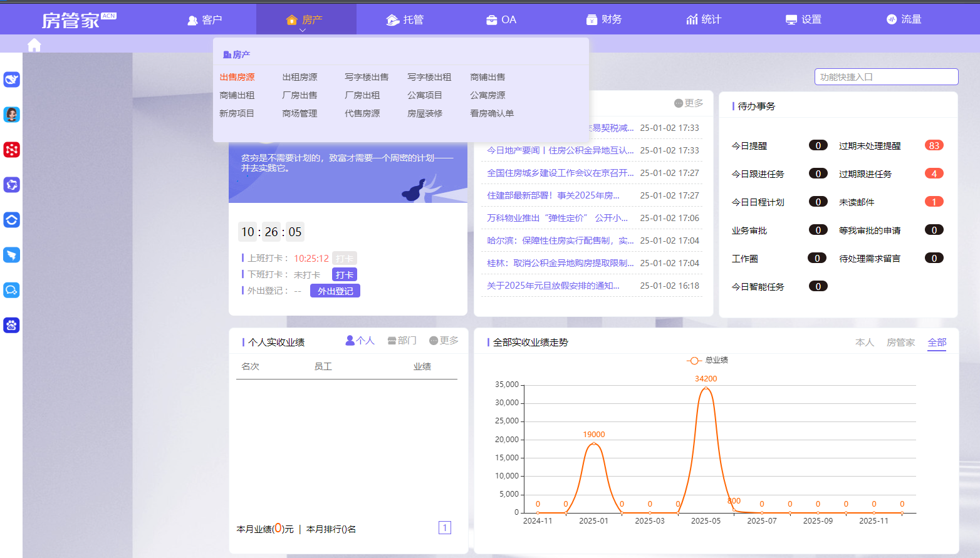The width and height of the screenshot is (980, 558).
Task: Open the 客户 top navigation menu
Action: tap(205, 20)
